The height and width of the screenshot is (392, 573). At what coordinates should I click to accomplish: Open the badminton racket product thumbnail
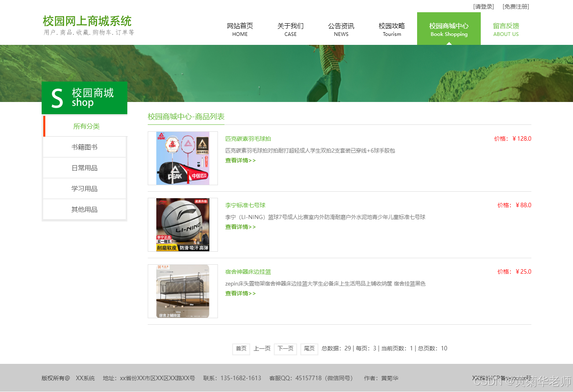pos(183,158)
